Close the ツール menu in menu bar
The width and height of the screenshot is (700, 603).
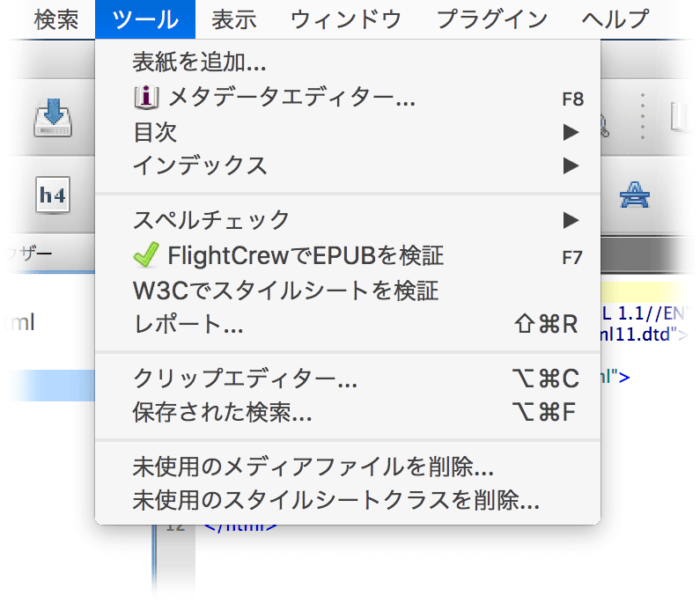click(x=145, y=19)
